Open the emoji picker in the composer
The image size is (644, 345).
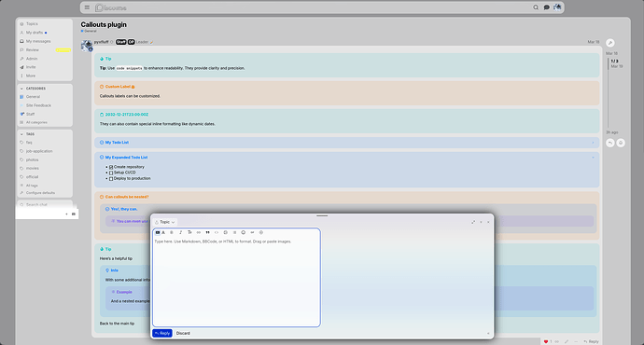(x=244, y=232)
